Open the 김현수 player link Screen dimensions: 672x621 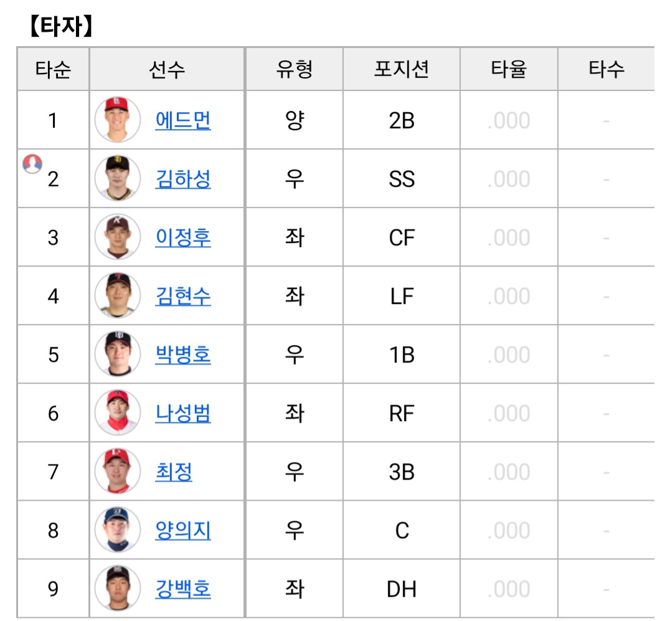[x=183, y=296]
